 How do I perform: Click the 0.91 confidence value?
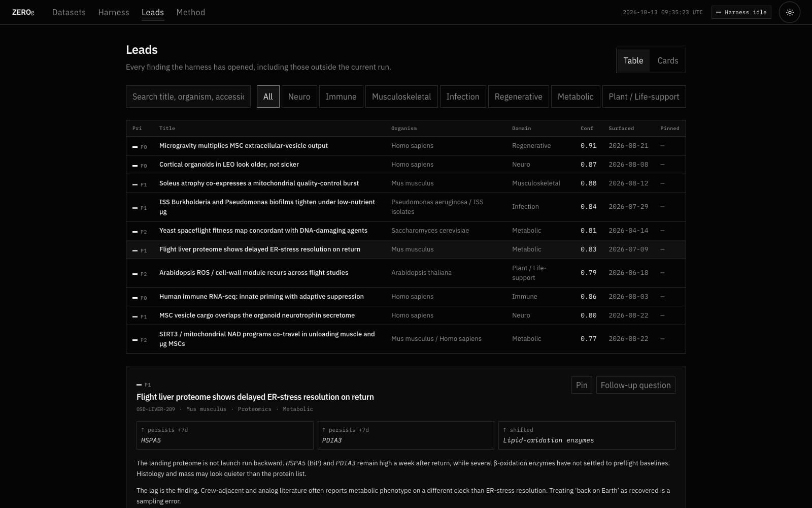589,146
